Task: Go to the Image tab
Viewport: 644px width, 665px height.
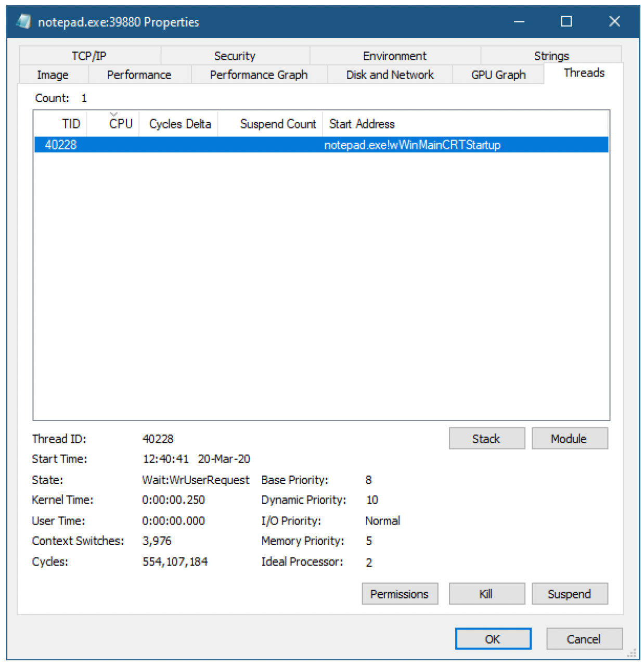Action: click(53, 74)
